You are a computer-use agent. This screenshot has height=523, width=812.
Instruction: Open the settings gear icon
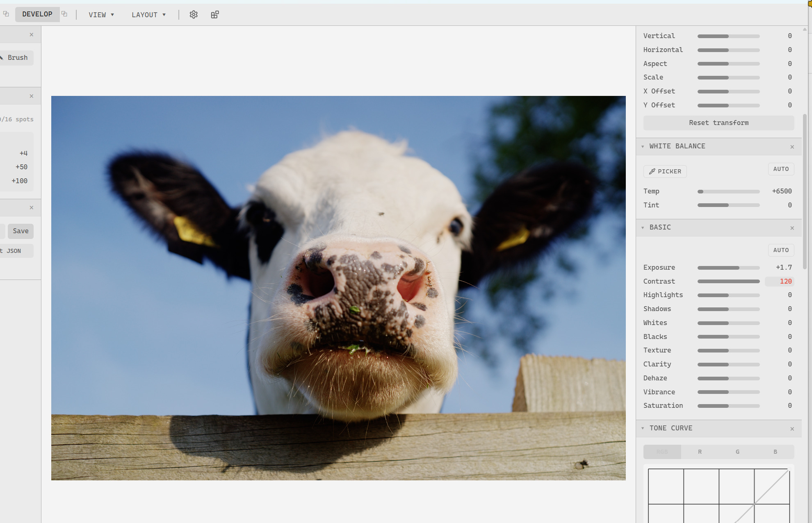(194, 15)
